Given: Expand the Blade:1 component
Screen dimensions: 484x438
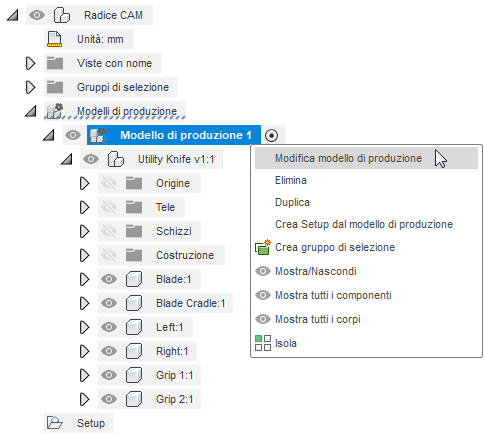Looking at the screenshot, I should pos(84,279).
